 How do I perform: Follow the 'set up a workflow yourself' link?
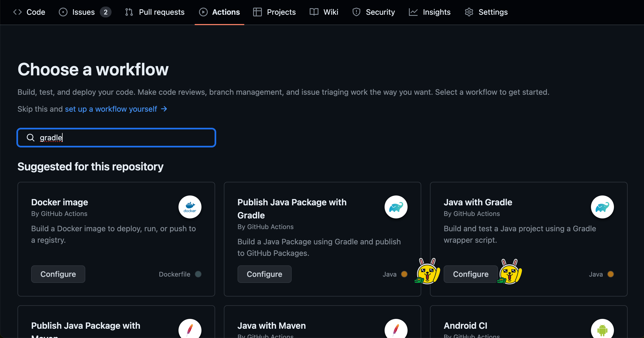[111, 109]
